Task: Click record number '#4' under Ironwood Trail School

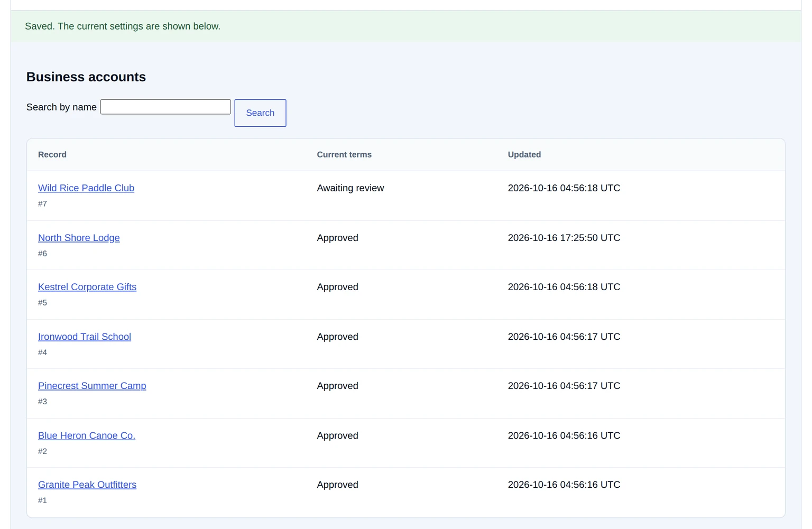Action: click(43, 352)
